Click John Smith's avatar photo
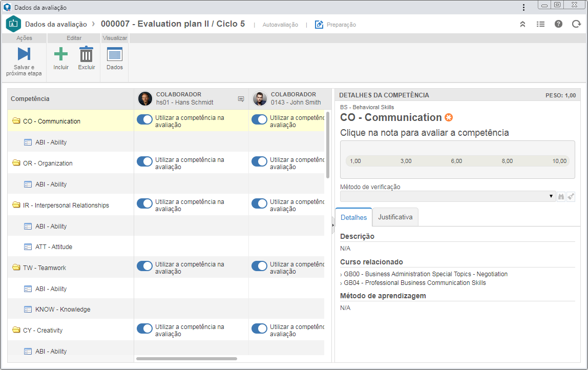The width and height of the screenshot is (588, 370). pyautogui.click(x=260, y=99)
